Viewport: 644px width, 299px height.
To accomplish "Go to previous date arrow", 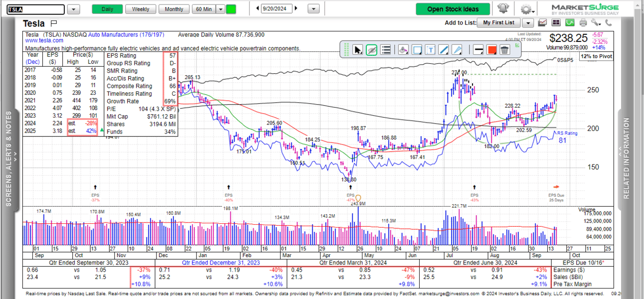I will [258, 8].
